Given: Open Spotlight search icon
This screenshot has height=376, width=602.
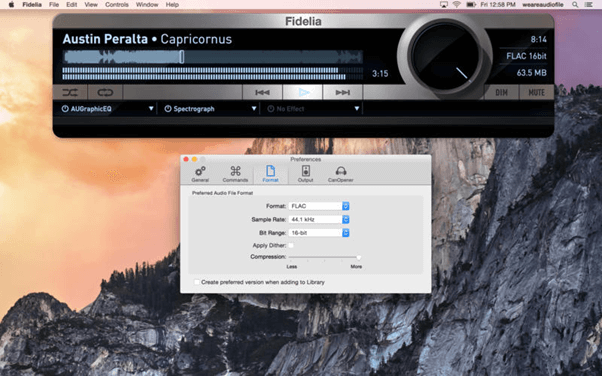Looking at the screenshot, I should coord(575,5).
